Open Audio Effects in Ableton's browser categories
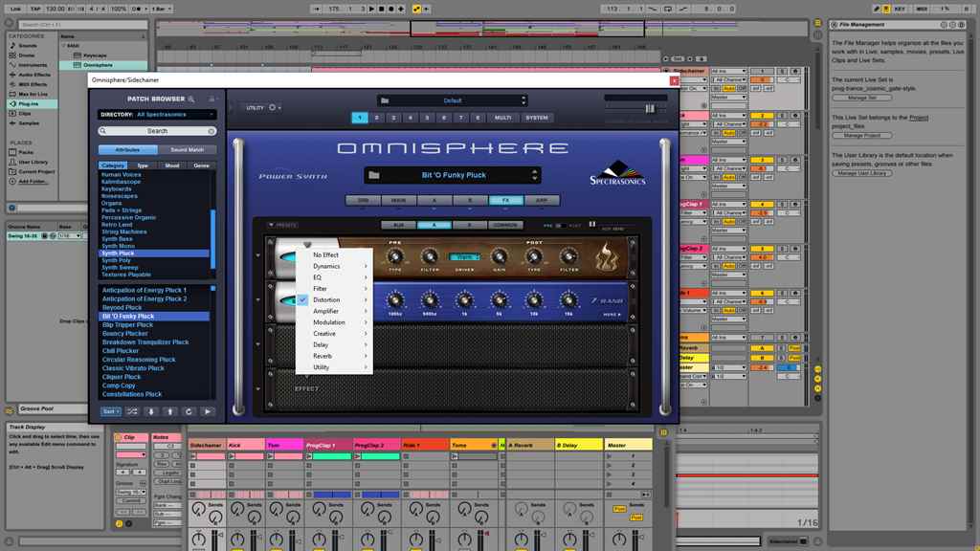The image size is (980, 551). pos(33,75)
